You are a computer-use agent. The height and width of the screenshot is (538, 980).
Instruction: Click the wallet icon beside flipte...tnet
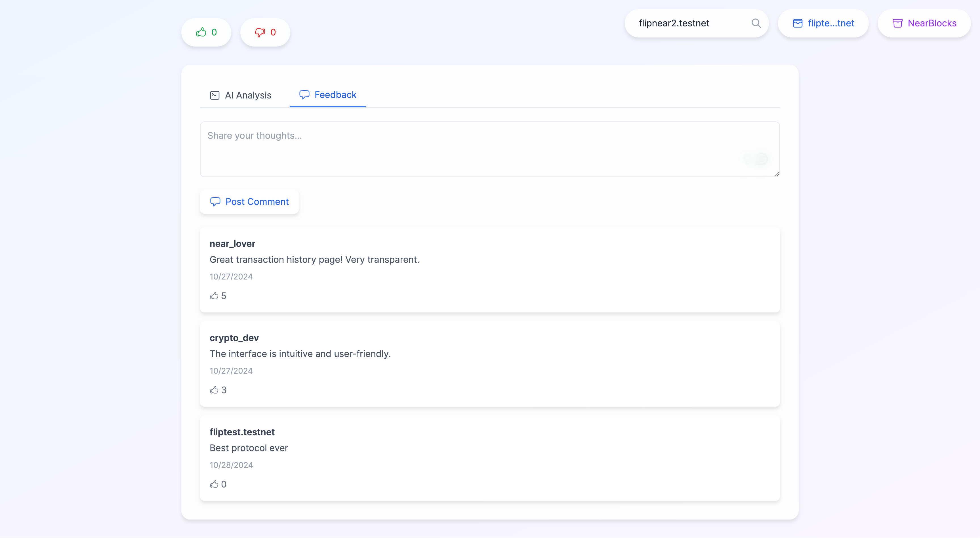(x=797, y=23)
